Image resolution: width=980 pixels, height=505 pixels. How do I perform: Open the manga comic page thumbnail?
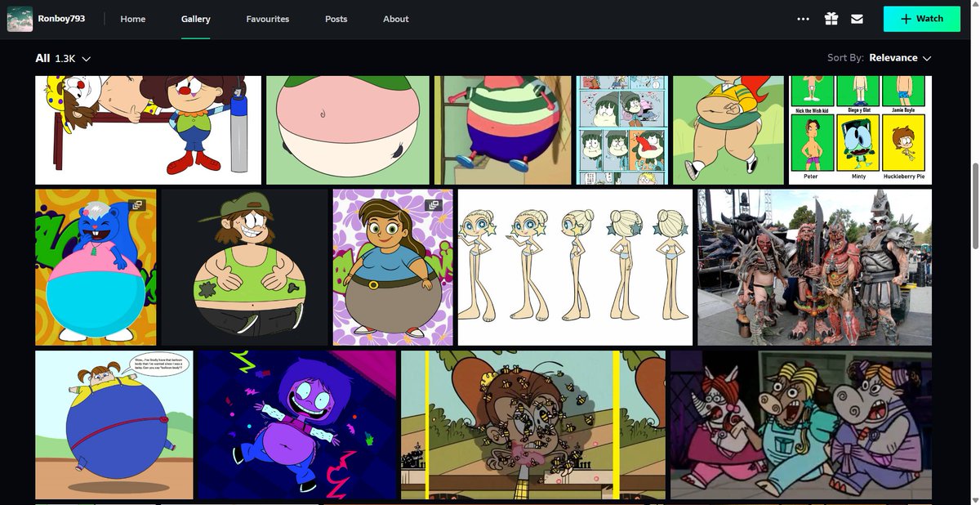(622, 130)
